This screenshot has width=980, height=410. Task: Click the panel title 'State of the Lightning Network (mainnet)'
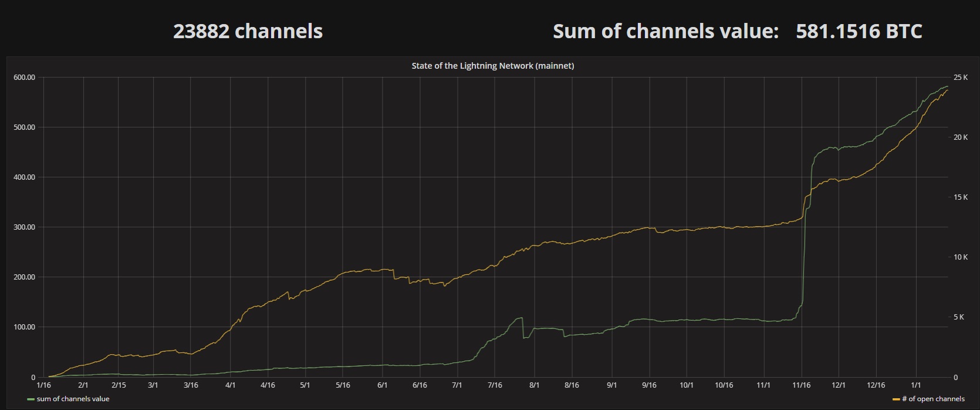493,66
